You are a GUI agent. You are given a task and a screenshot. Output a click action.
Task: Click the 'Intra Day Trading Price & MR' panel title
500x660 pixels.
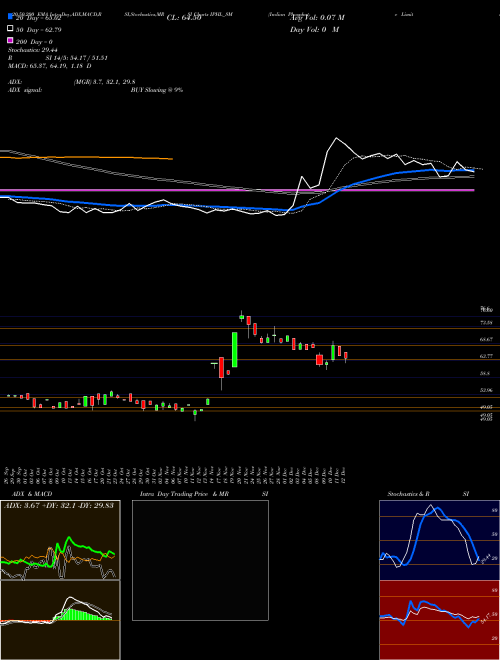[x=184, y=494]
